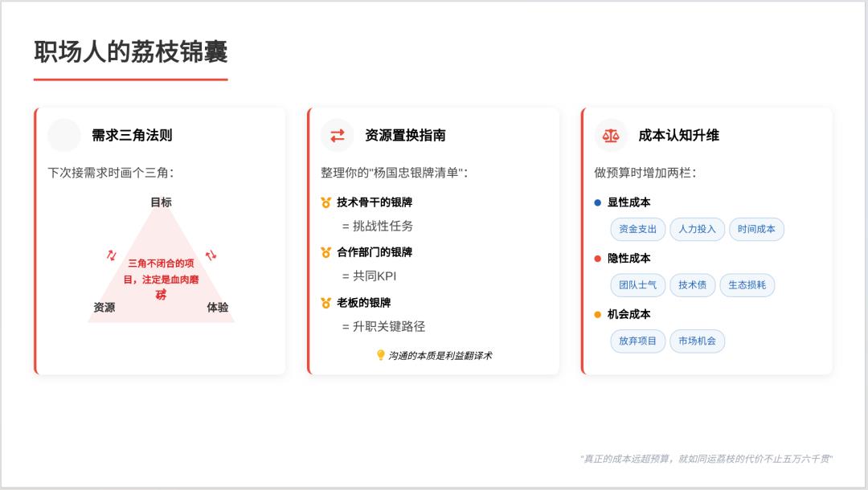Click the red arrows icon right of triangle

[211, 255]
